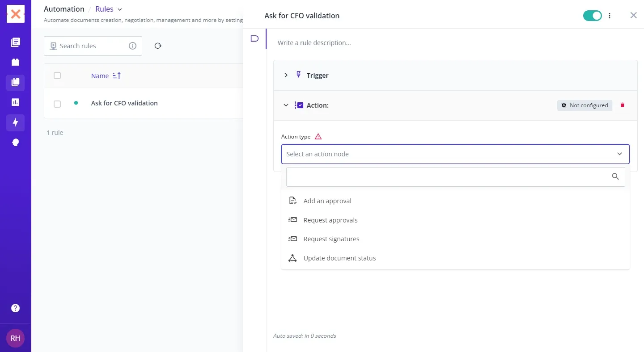Expand the Trigger section
Viewport: 644px width, 352px height.
(286, 75)
